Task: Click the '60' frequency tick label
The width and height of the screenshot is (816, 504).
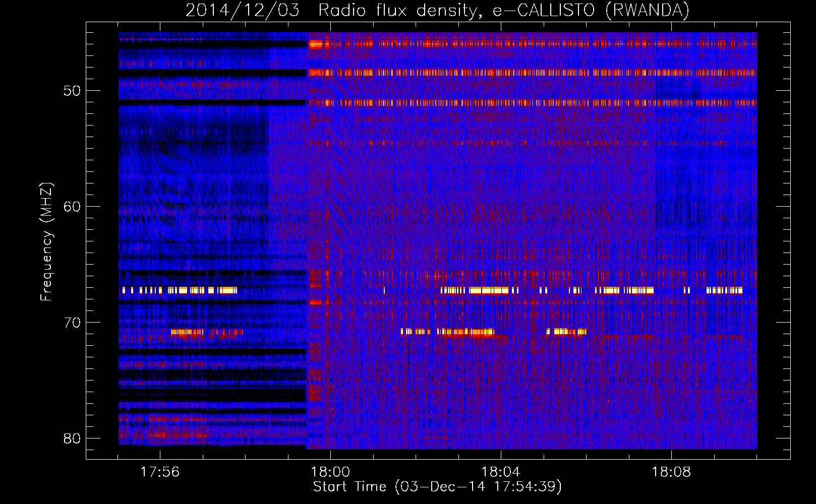Action: click(x=72, y=207)
